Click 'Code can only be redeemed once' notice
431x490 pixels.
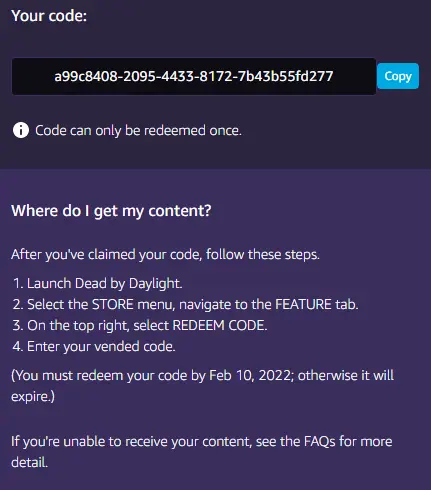[138, 130]
